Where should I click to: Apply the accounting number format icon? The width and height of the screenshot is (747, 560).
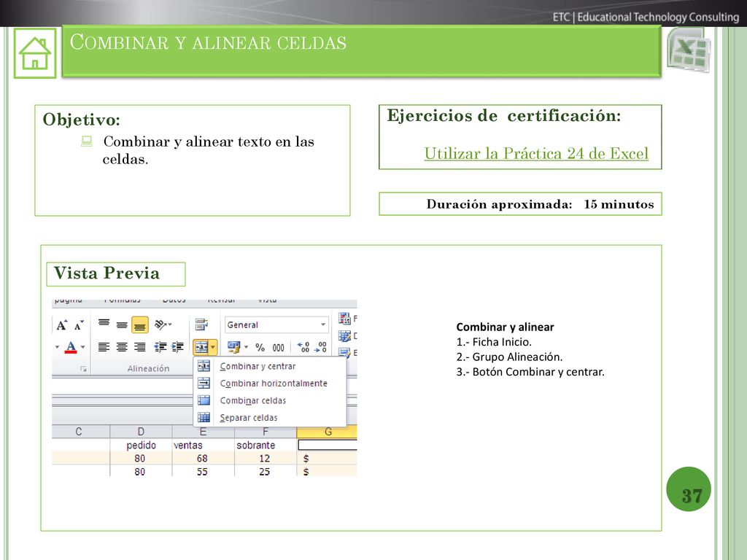(x=233, y=347)
